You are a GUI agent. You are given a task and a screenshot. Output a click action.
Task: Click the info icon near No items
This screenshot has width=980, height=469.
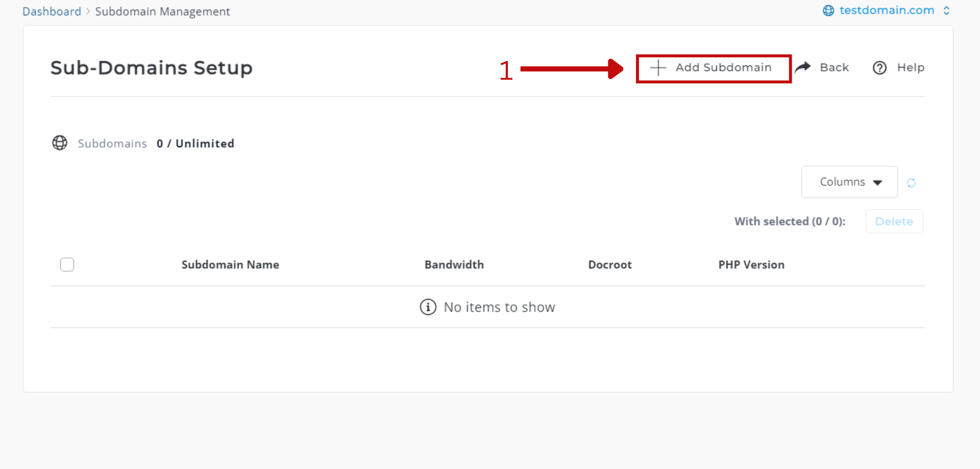[428, 307]
